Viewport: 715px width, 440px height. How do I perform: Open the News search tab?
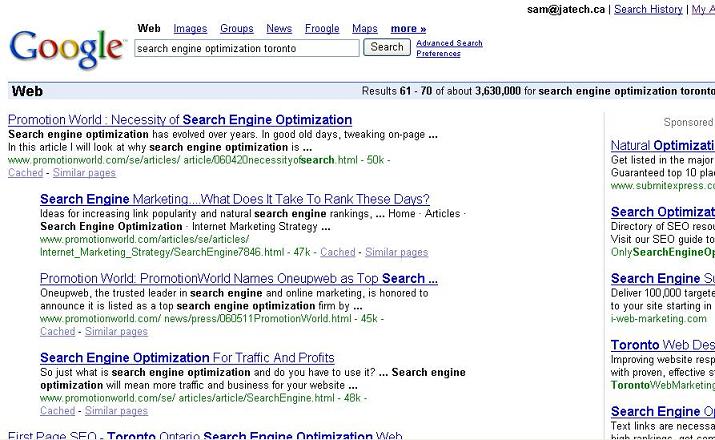(x=279, y=29)
